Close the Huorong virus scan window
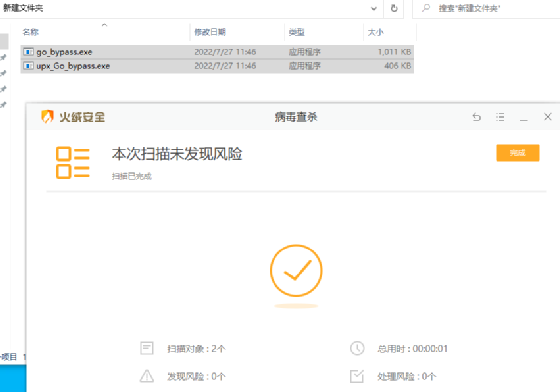560x392 pixels. 548,117
